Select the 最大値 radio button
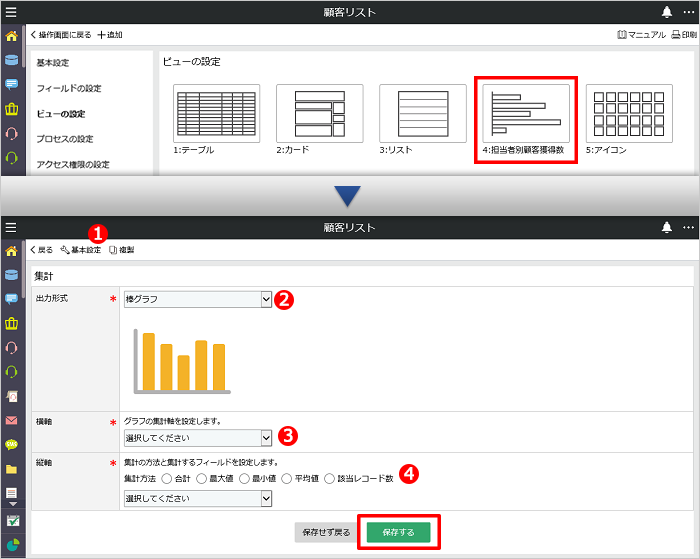The height and width of the screenshot is (559, 700). pyautogui.click(x=201, y=479)
